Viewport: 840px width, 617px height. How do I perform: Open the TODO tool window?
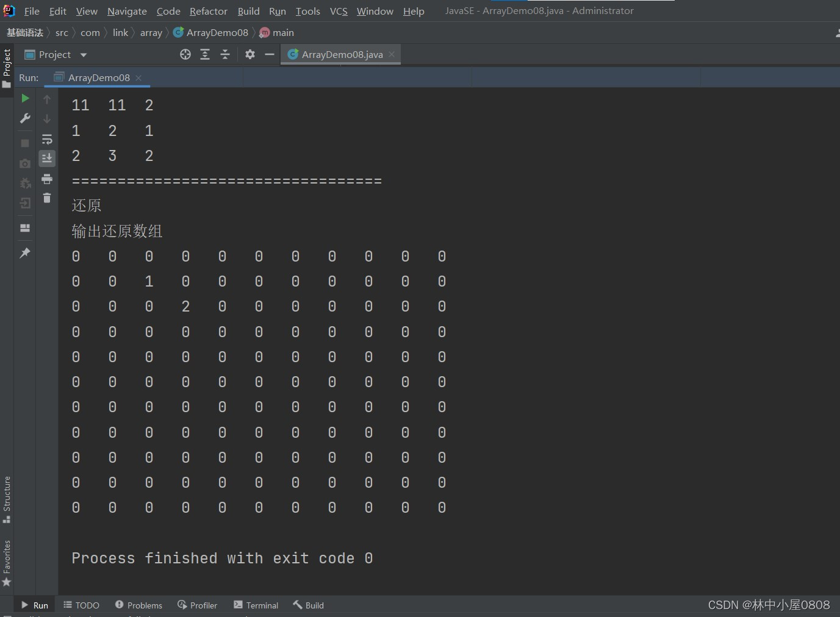(81, 605)
